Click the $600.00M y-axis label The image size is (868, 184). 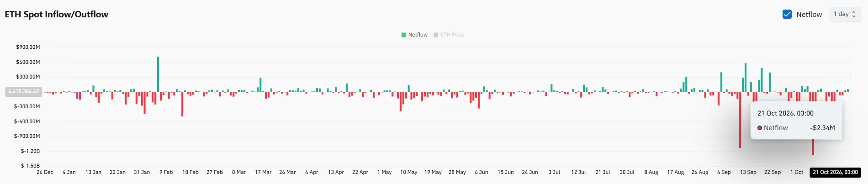[28, 62]
